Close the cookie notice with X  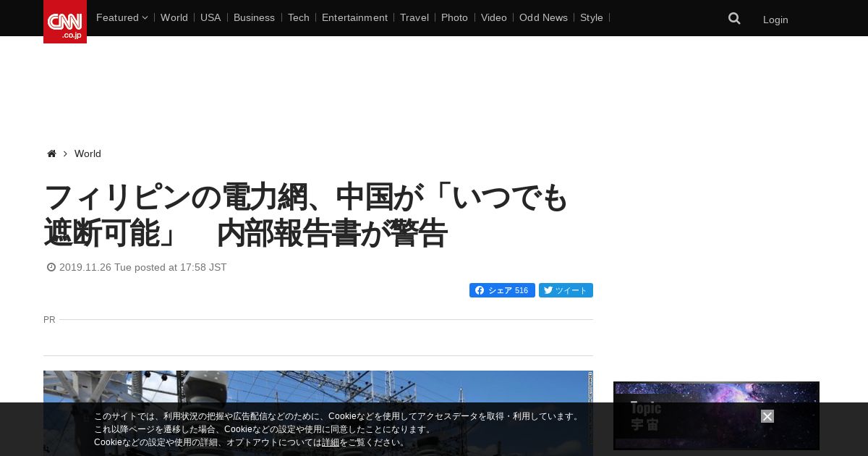point(767,416)
